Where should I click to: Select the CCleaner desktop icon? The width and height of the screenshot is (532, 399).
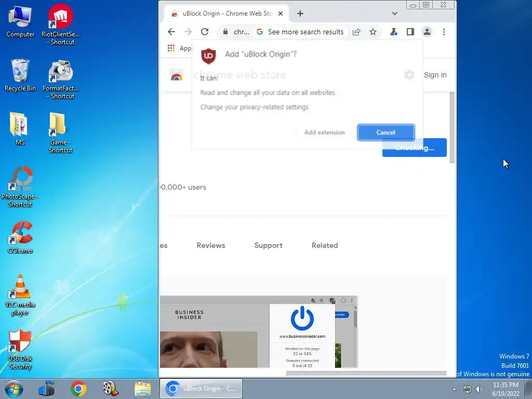click(20, 237)
